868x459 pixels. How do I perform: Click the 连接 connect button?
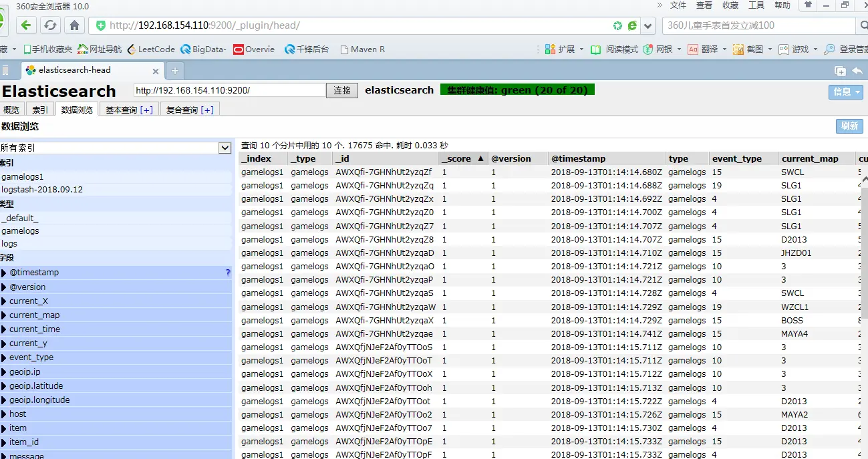(x=342, y=90)
